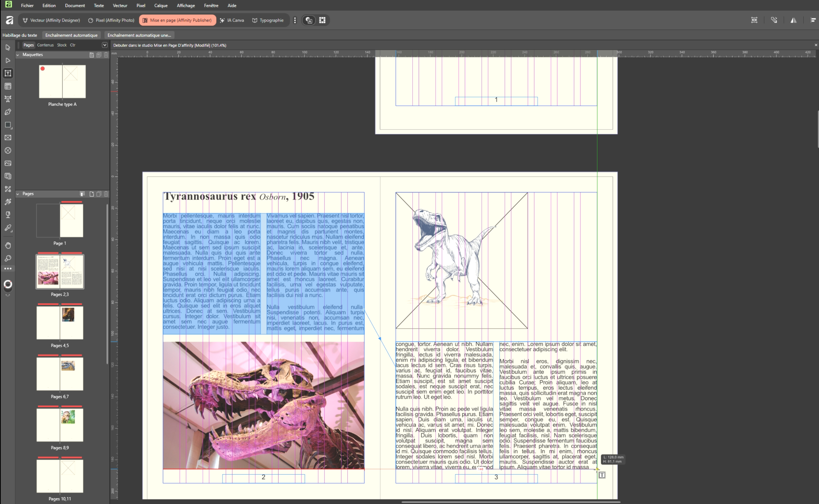Click the Typographie workspace button
819x504 pixels.
[268, 20]
